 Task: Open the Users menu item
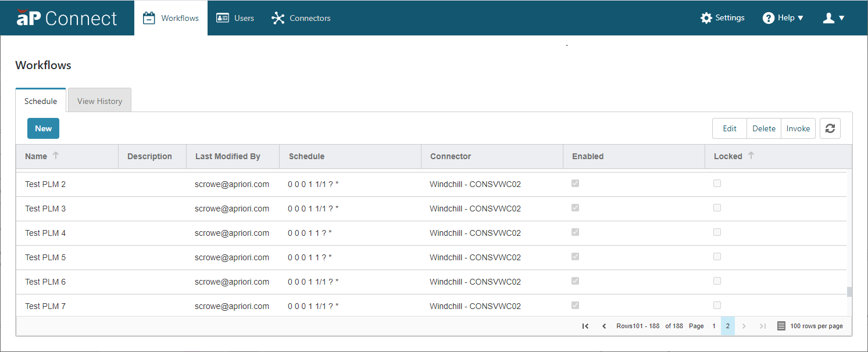pyautogui.click(x=235, y=18)
